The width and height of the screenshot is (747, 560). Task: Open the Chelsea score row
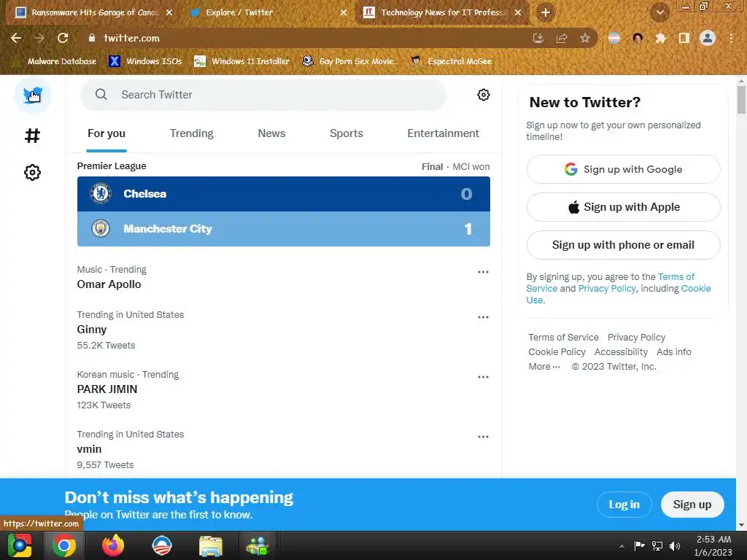284,194
